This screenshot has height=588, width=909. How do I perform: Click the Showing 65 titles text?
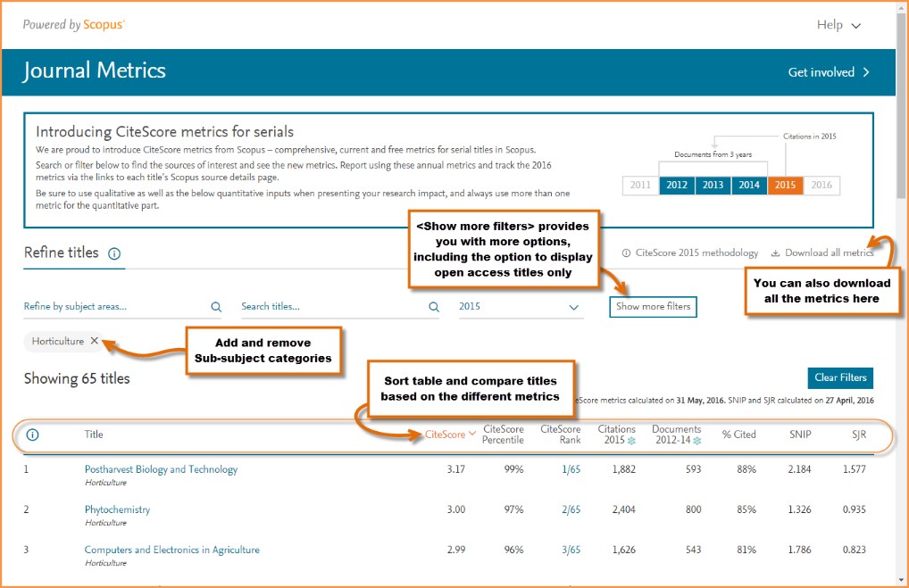tap(77, 379)
